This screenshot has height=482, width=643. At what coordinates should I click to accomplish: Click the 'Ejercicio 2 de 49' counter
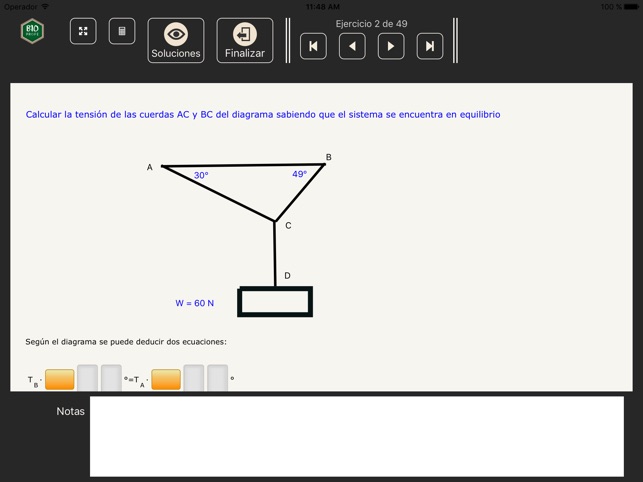coord(372,24)
